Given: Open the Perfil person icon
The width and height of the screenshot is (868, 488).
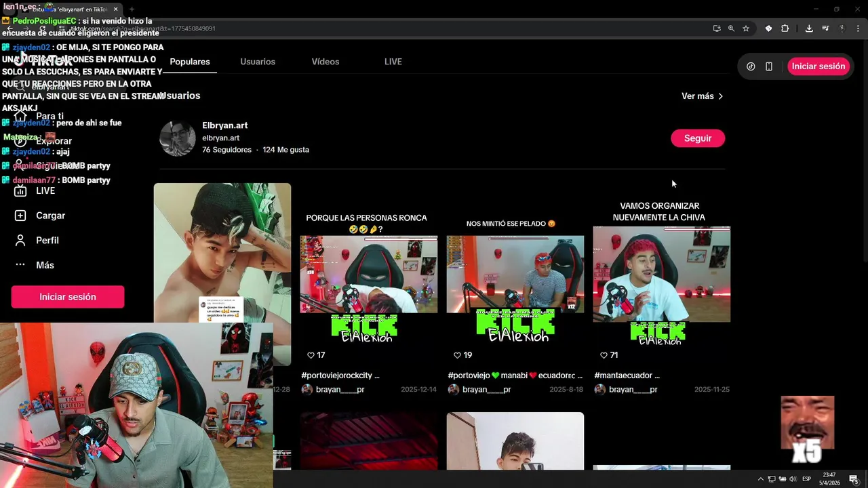Looking at the screenshot, I should pos(20,240).
